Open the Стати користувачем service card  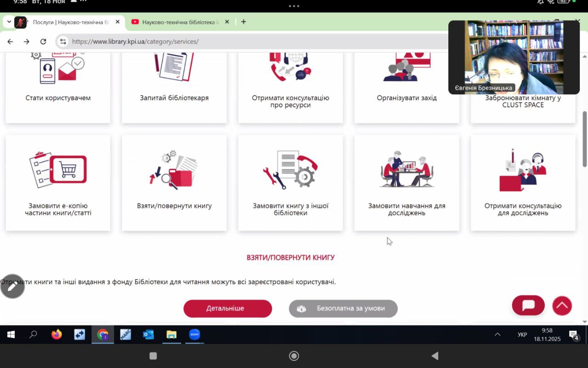click(58, 87)
